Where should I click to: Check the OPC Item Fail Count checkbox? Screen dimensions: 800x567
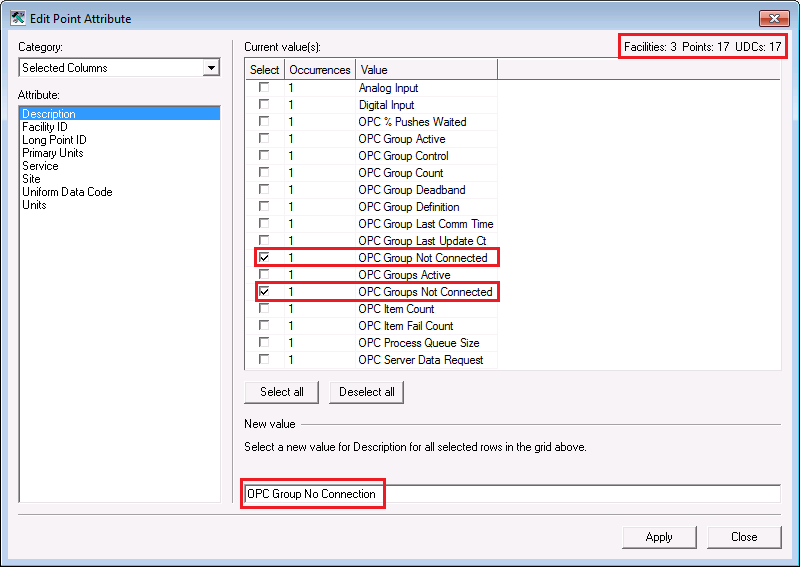click(264, 325)
